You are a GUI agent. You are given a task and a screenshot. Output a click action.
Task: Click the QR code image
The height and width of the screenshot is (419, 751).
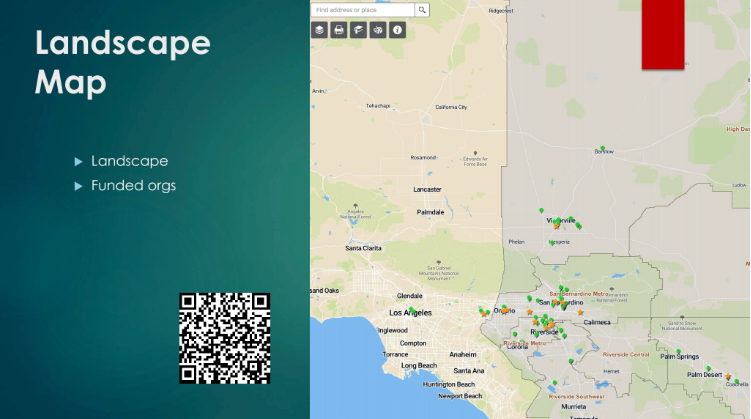click(225, 338)
